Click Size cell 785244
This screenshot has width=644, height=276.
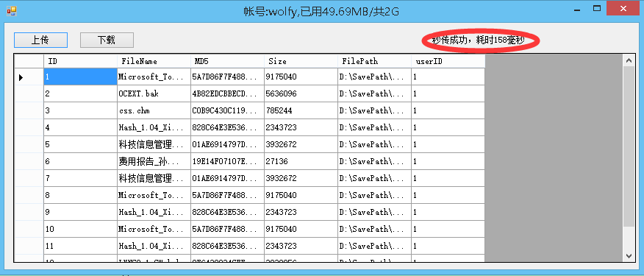tap(301, 110)
